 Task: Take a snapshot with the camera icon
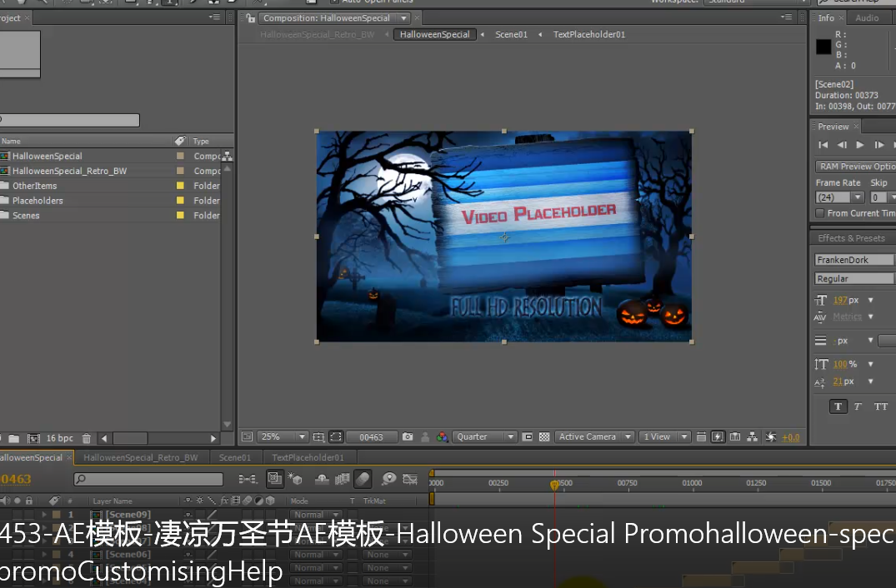point(408,436)
